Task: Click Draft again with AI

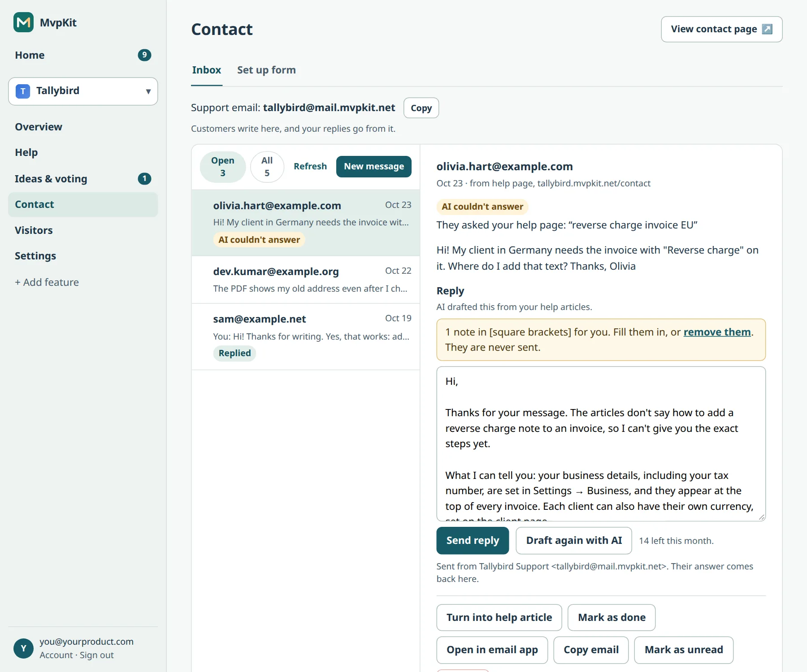Action: click(x=574, y=541)
